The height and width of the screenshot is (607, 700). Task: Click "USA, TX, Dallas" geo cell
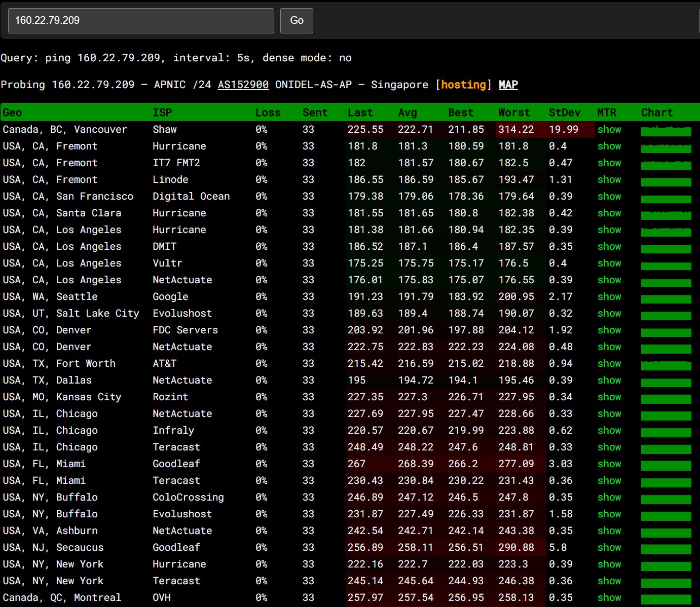(x=47, y=380)
